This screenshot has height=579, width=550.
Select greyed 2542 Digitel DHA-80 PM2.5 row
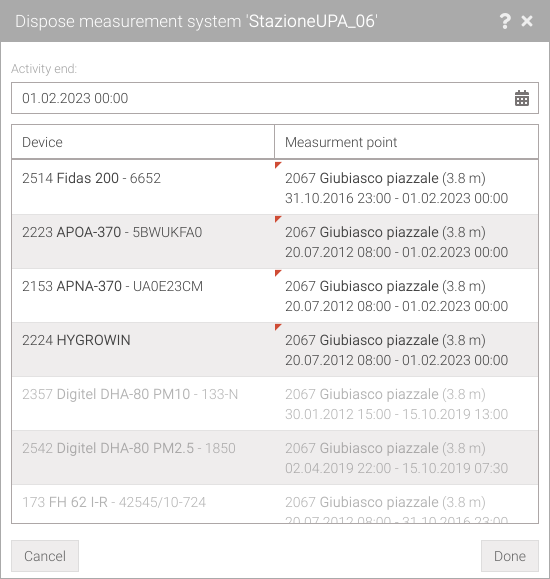pos(275,458)
